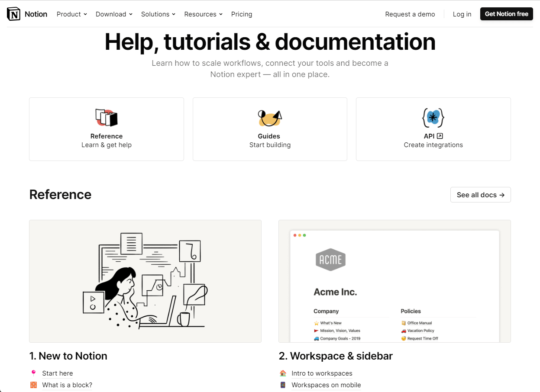Screen dimensions: 540x392
Task: Click the brick icon beside What is a block?
Action: pos(33,385)
